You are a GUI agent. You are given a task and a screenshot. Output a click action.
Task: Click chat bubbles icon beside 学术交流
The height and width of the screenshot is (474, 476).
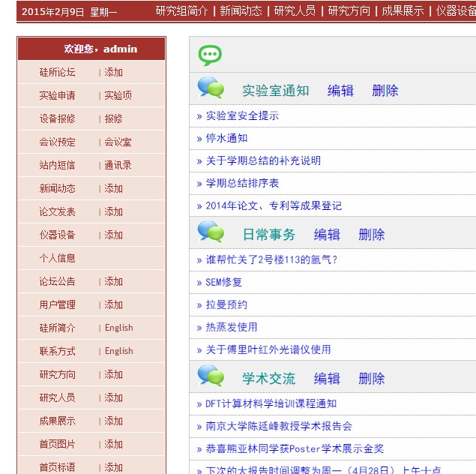coord(211,376)
